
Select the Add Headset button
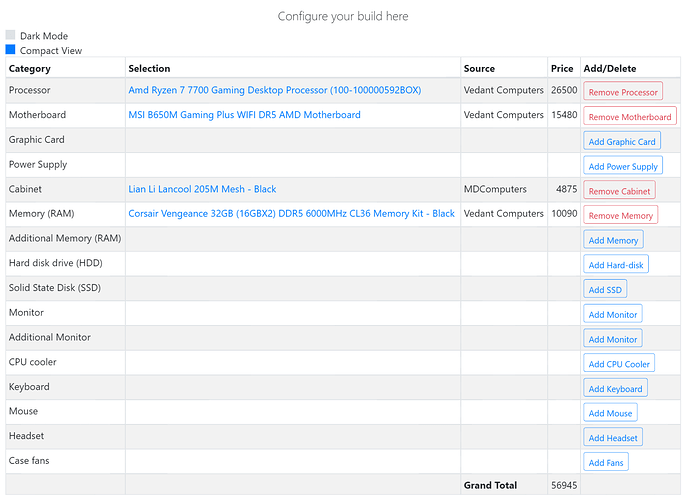point(612,437)
